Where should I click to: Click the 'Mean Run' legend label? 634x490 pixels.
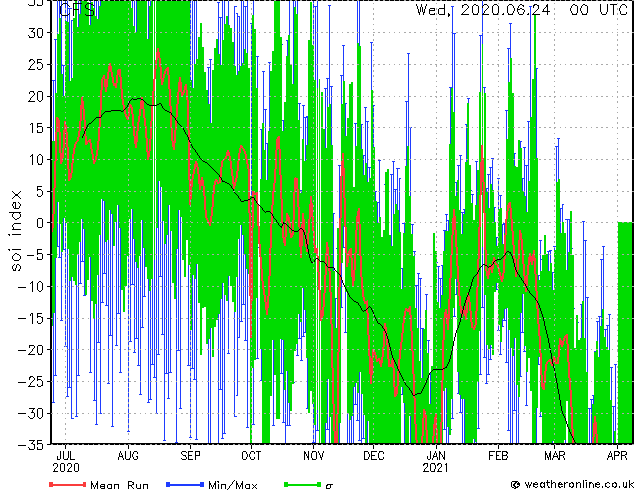[119, 485]
